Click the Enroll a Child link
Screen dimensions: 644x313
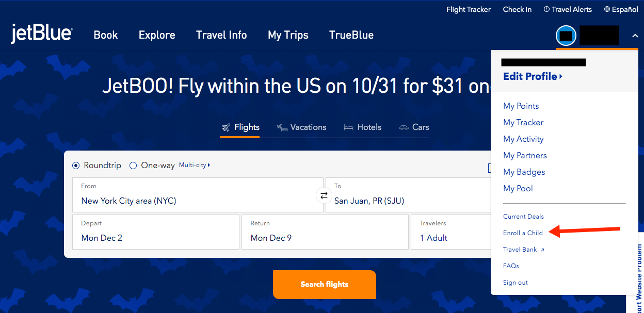tap(523, 233)
